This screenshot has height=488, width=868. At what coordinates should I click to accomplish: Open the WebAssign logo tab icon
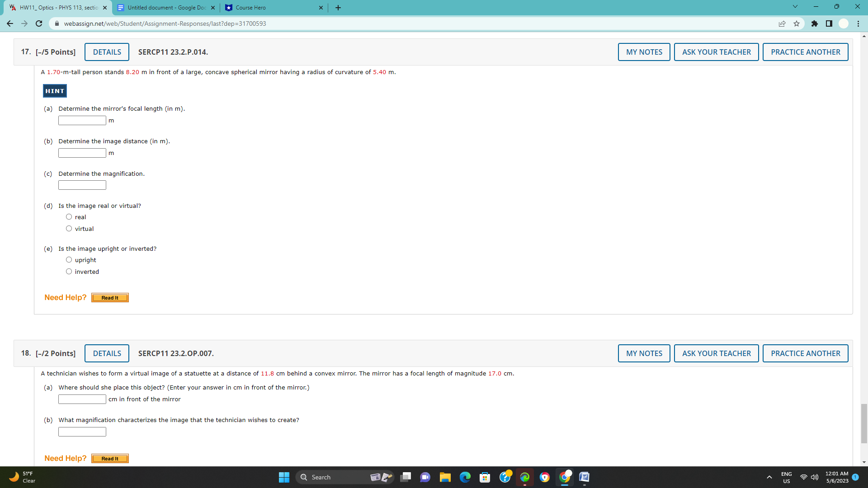pos(13,7)
